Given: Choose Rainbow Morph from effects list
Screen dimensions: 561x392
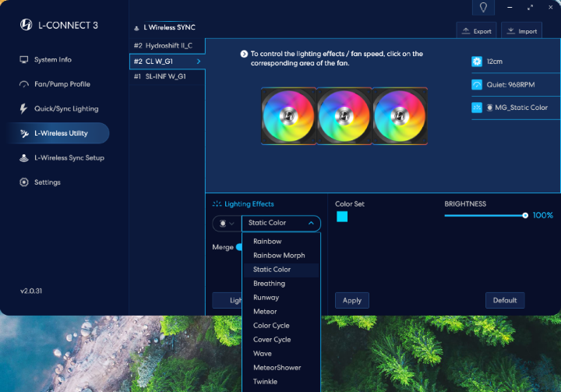Looking at the screenshot, I should (279, 256).
